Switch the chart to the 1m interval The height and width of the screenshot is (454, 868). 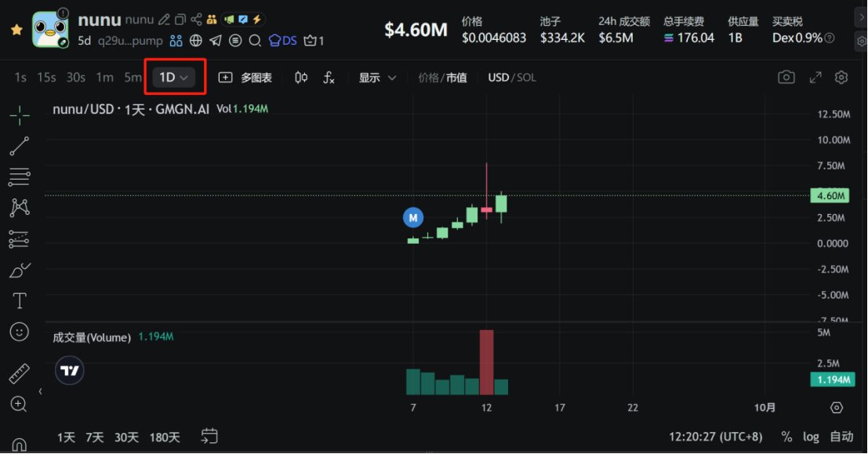point(104,78)
